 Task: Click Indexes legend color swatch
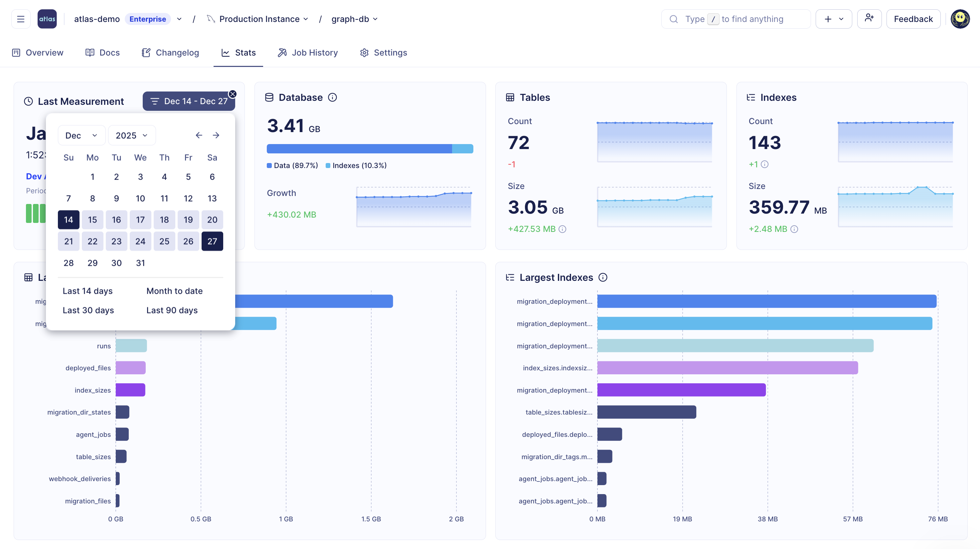(328, 165)
